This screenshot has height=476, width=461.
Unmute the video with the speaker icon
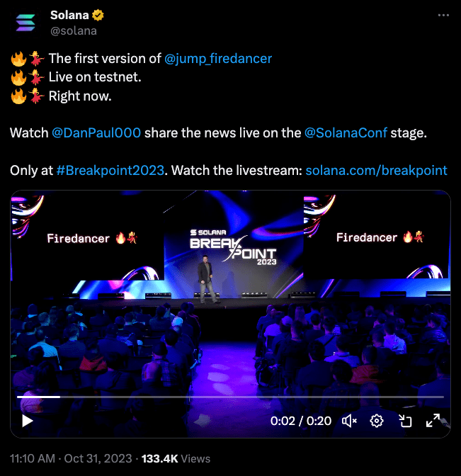coord(349,421)
